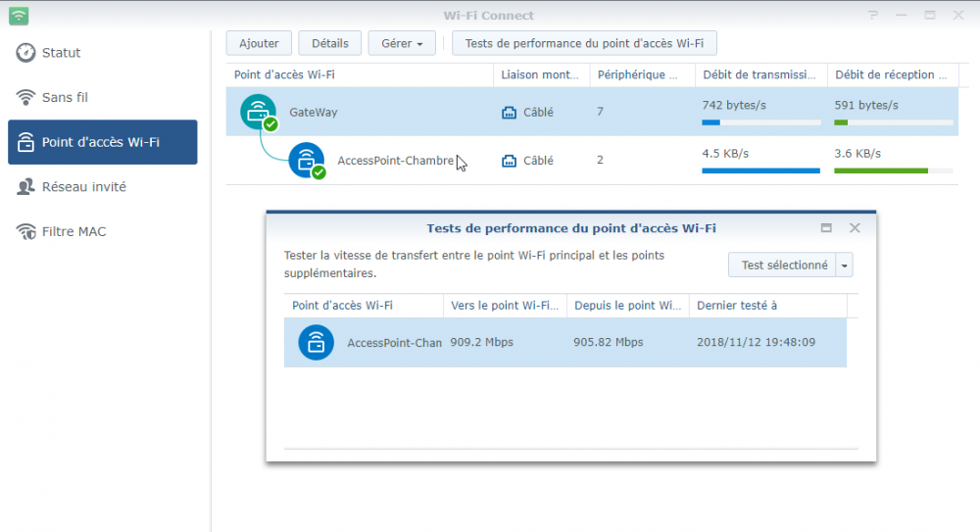
Task: Click the Câblé ethernet icon in GateWay row
Action: (510, 113)
